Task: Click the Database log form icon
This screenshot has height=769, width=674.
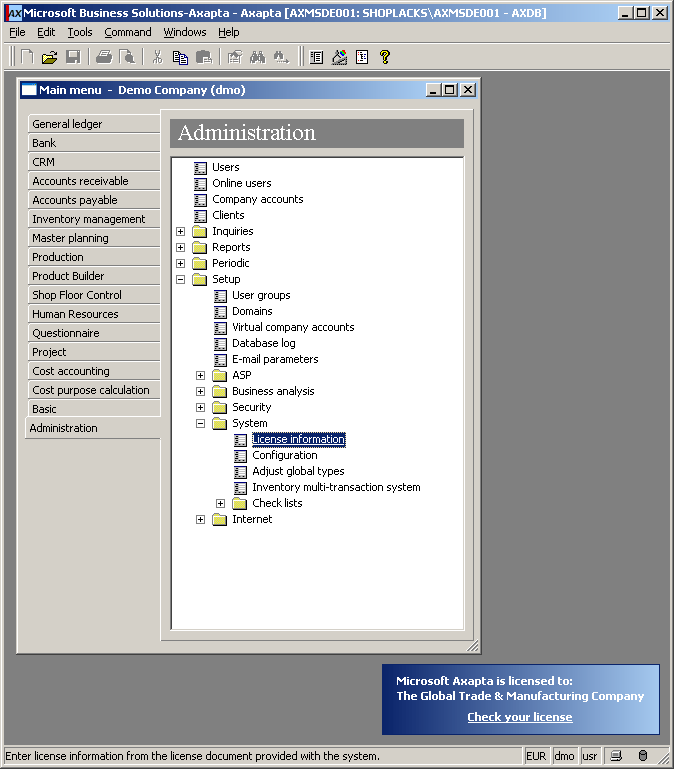Action: [x=220, y=344]
